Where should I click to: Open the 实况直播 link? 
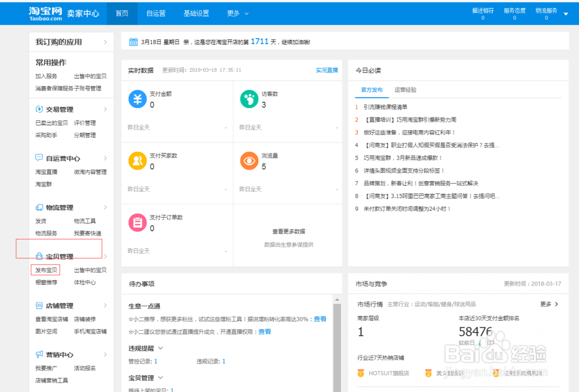327,70
